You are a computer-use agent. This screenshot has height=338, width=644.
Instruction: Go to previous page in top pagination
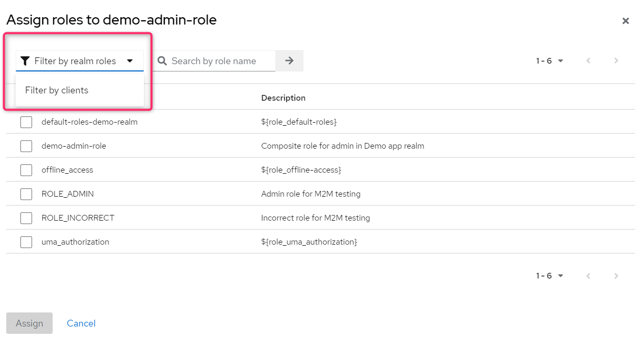pos(588,61)
